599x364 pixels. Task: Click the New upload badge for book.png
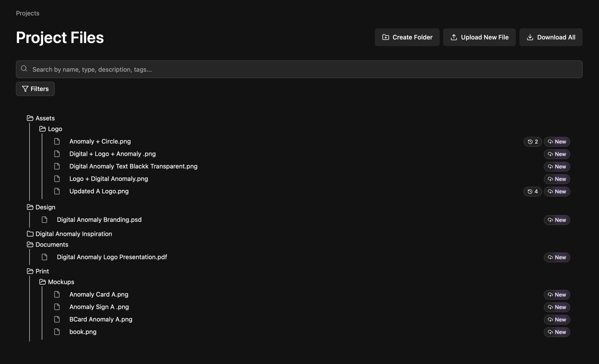coord(557,332)
